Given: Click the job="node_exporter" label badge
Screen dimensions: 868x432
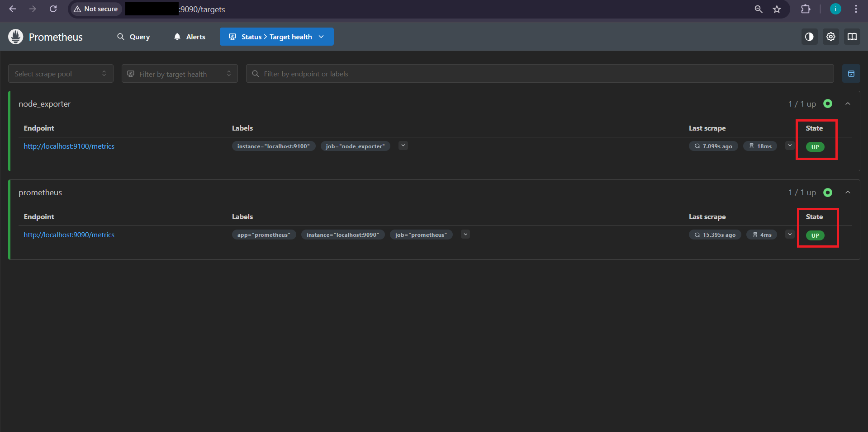Looking at the screenshot, I should [356, 146].
